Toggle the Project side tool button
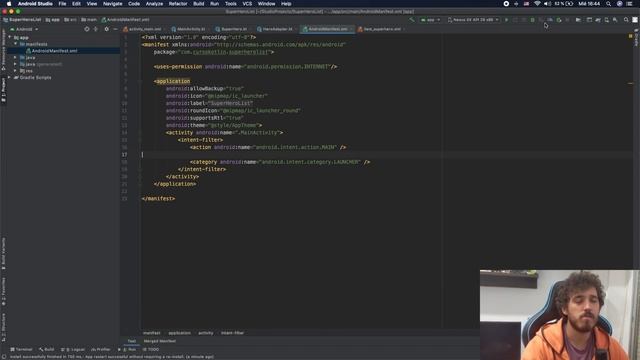 pyautogui.click(x=3, y=89)
